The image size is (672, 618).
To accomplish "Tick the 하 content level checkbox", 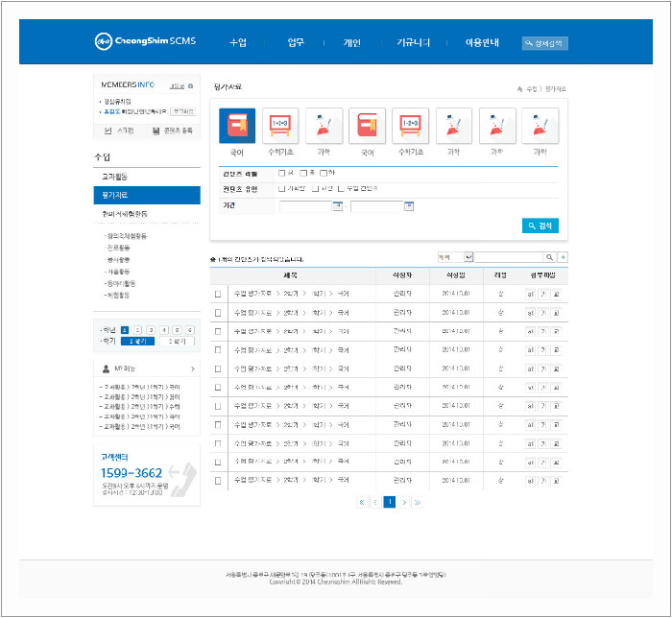I will pyautogui.click(x=324, y=173).
